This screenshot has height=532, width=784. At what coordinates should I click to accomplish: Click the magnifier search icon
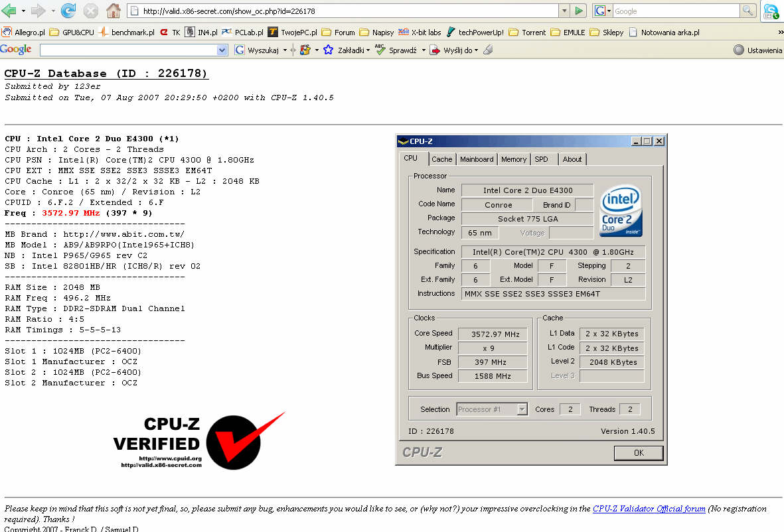pyautogui.click(x=747, y=11)
